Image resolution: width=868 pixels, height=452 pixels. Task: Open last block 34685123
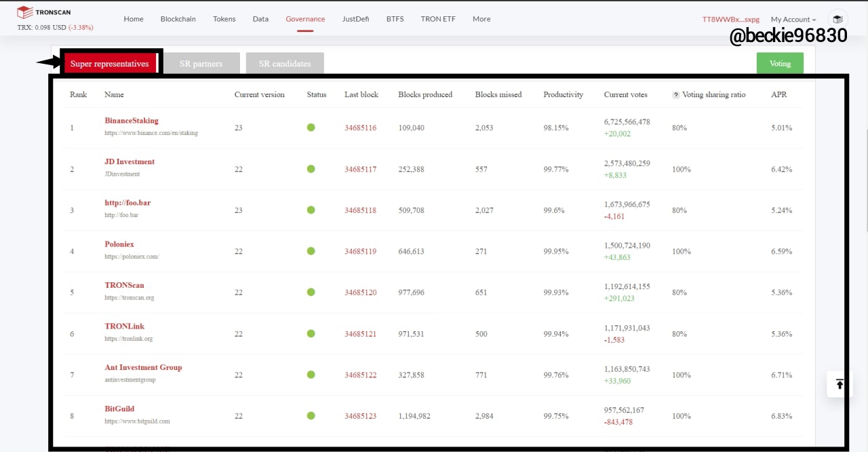pyautogui.click(x=360, y=416)
